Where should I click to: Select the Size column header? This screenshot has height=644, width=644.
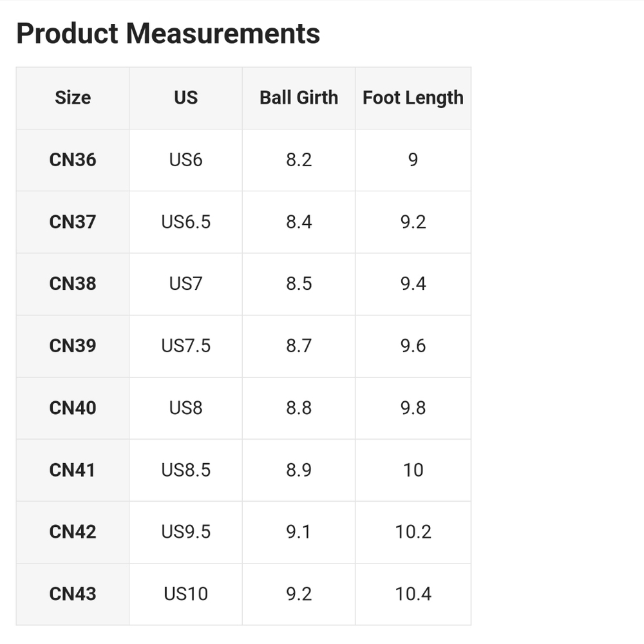73,98
